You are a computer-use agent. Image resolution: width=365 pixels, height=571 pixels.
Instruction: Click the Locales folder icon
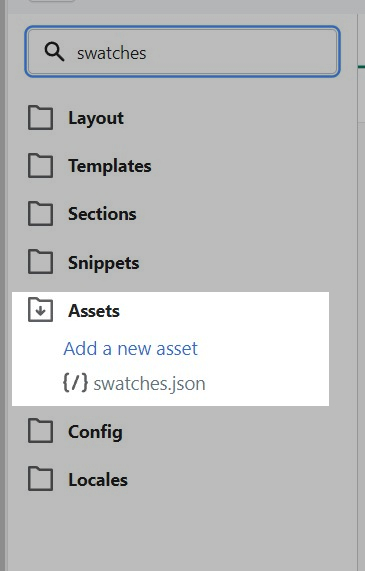(x=40, y=479)
